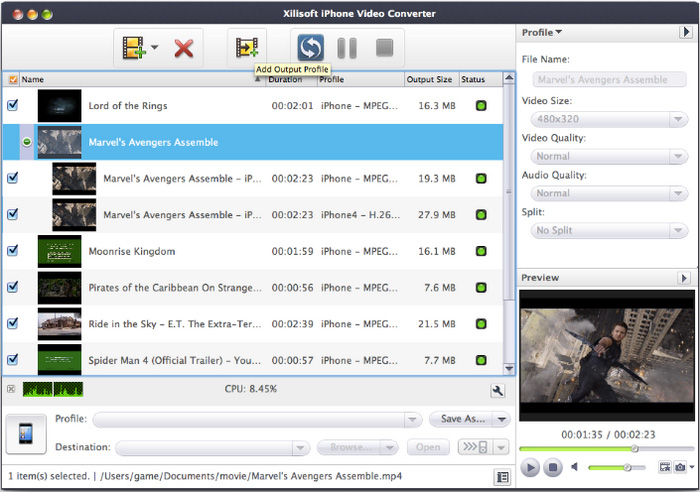The height and width of the screenshot is (492, 700).
Task: Open the Split dropdown
Action: click(609, 230)
